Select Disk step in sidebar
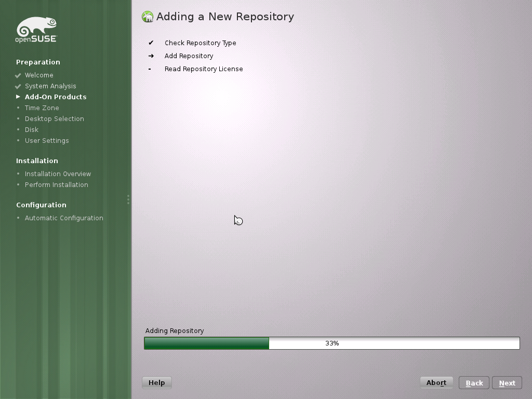Viewport: 532px width, 399px height. (x=32, y=129)
